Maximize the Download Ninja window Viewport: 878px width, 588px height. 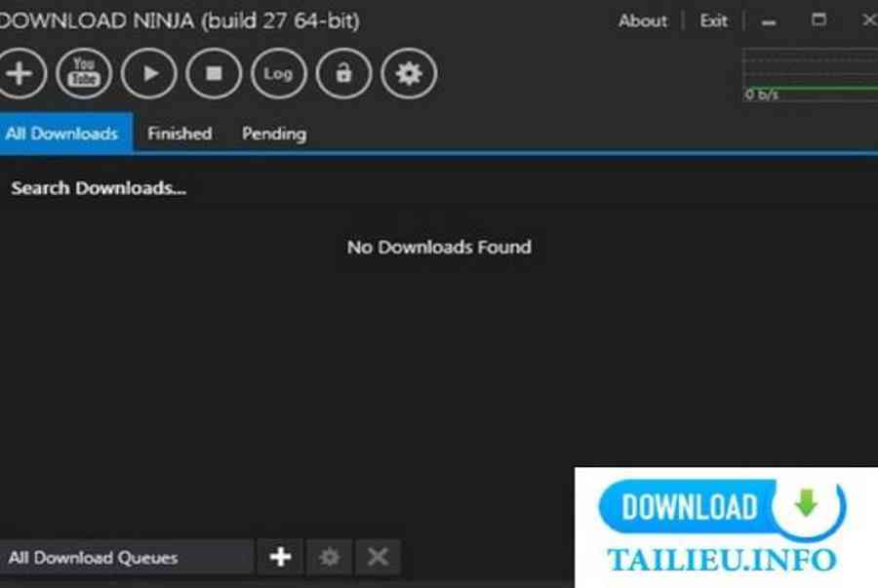coord(818,20)
